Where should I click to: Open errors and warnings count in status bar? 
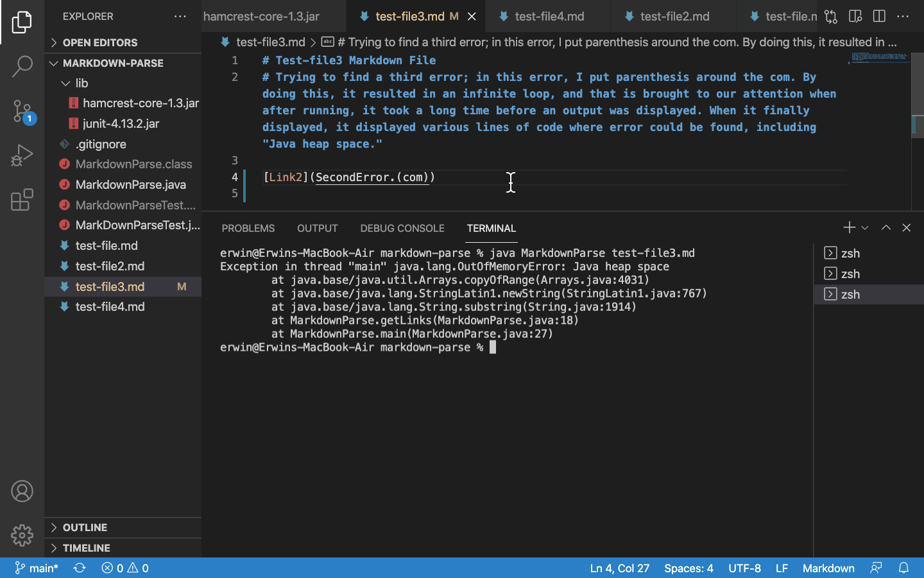(125, 568)
